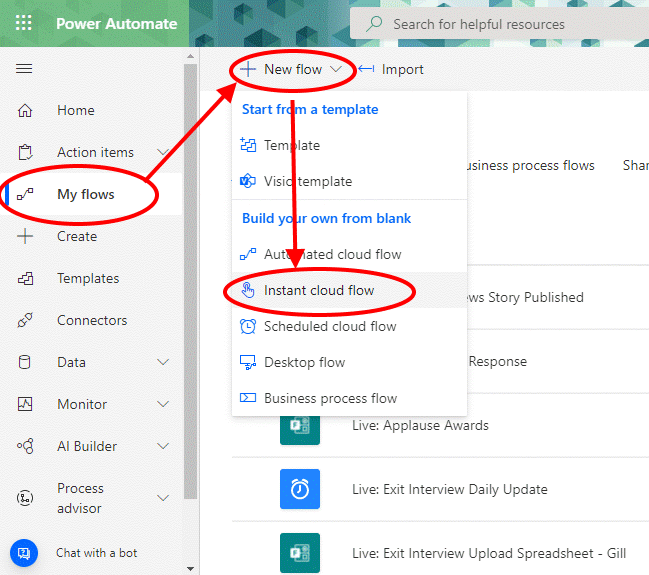Expand the Action items chevron

(163, 152)
